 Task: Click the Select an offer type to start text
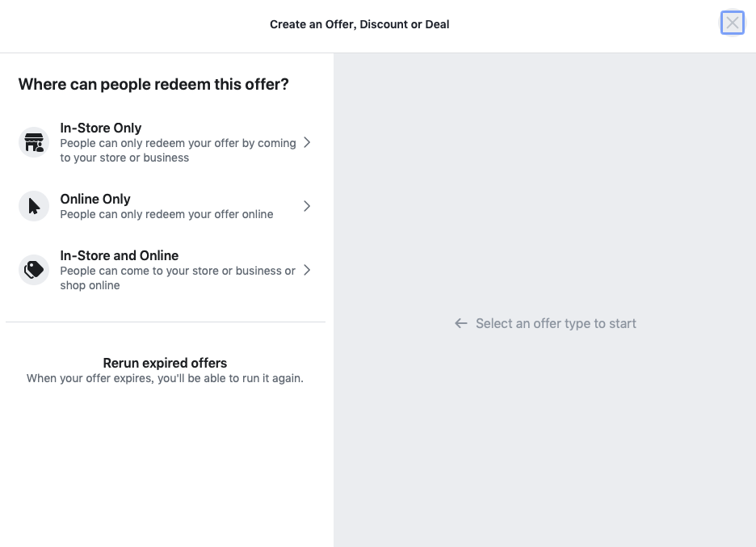[x=556, y=323]
